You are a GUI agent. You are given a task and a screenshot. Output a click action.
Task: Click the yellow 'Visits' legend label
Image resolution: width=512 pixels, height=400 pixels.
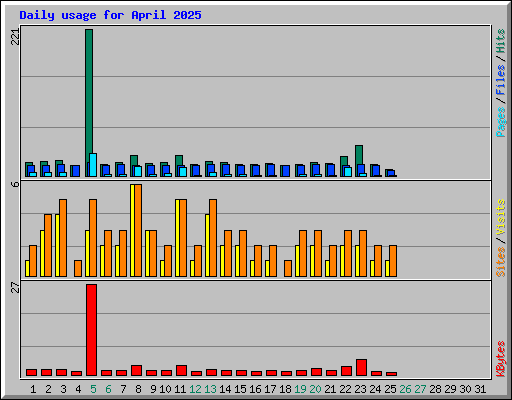tap(501, 217)
